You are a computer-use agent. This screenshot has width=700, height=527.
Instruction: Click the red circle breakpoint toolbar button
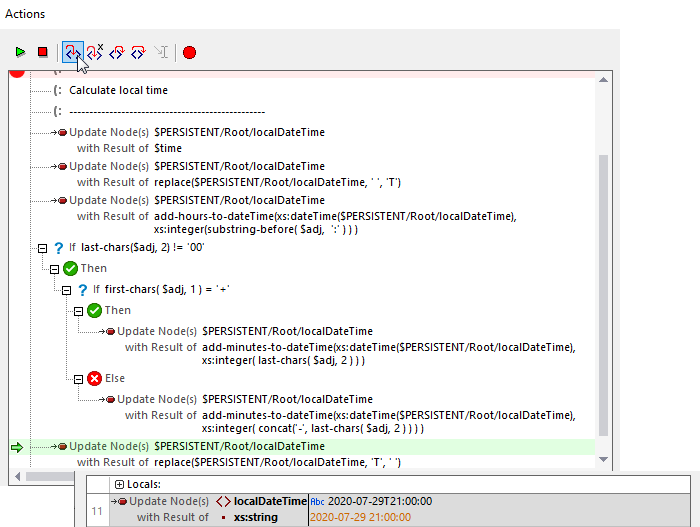pos(189,52)
